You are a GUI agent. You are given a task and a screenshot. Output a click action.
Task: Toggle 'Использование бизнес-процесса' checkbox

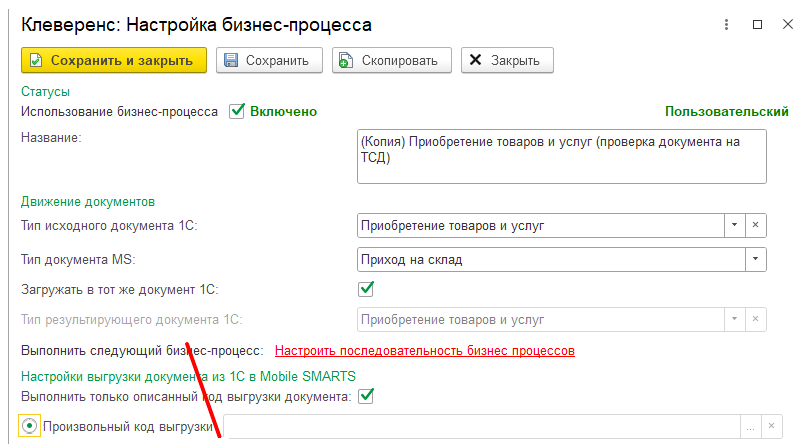click(237, 111)
